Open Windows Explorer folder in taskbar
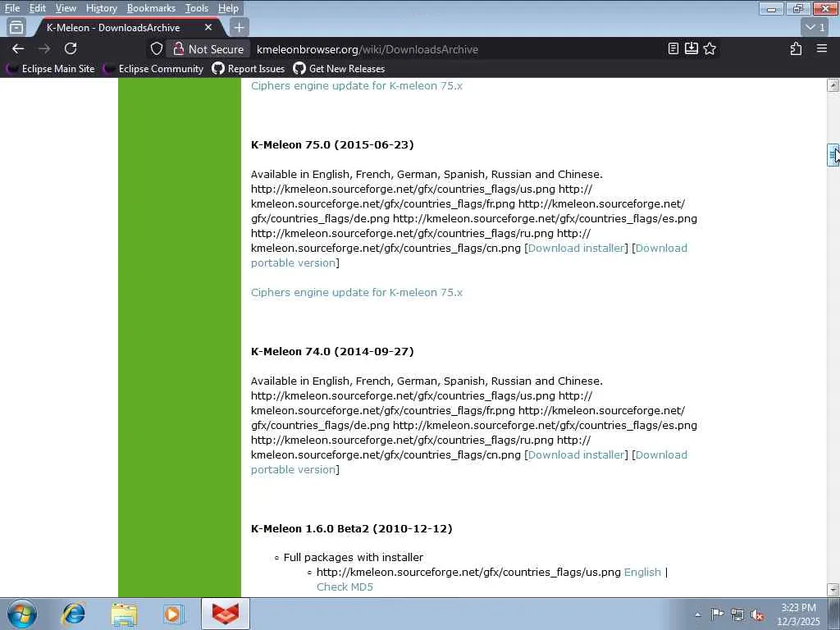The image size is (840, 630). pyautogui.click(x=125, y=614)
